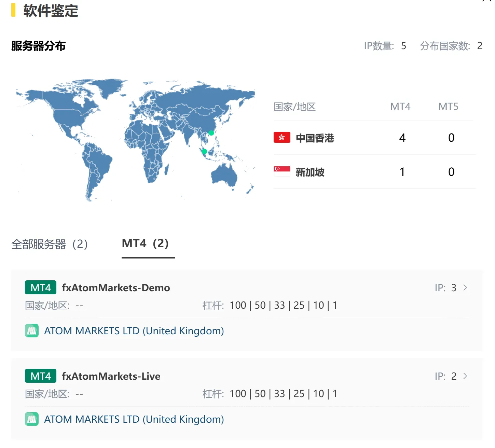Click the MT5 value 0 for 中国香港
Viewport: 495px width, 448px height.
pos(451,138)
